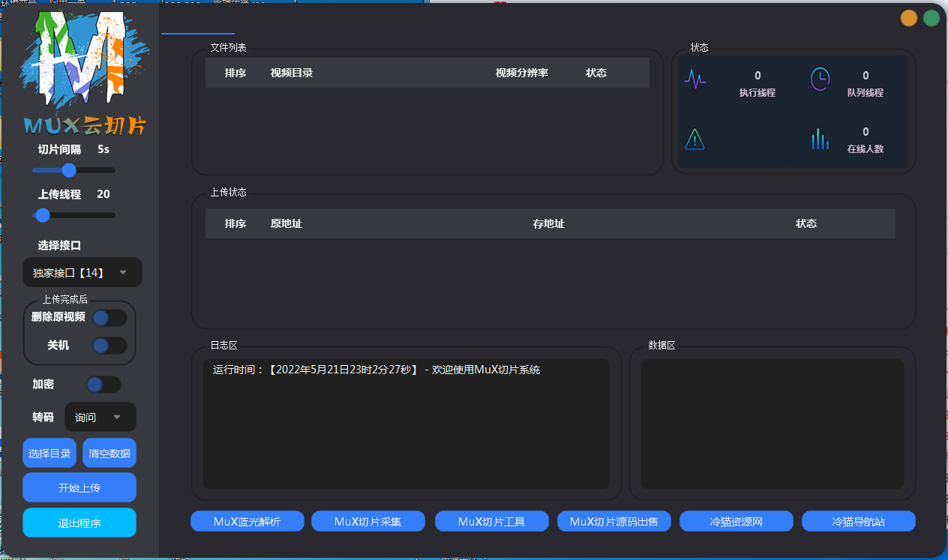The height and width of the screenshot is (560, 948).
Task: Click the 在线人数 label
Action: pyautogui.click(x=865, y=148)
